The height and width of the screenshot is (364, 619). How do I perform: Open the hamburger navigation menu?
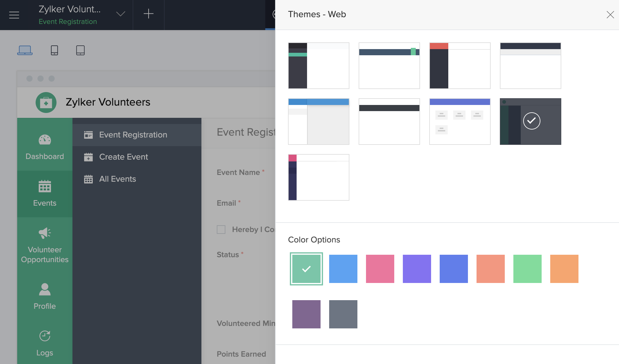tap(14, 15)
